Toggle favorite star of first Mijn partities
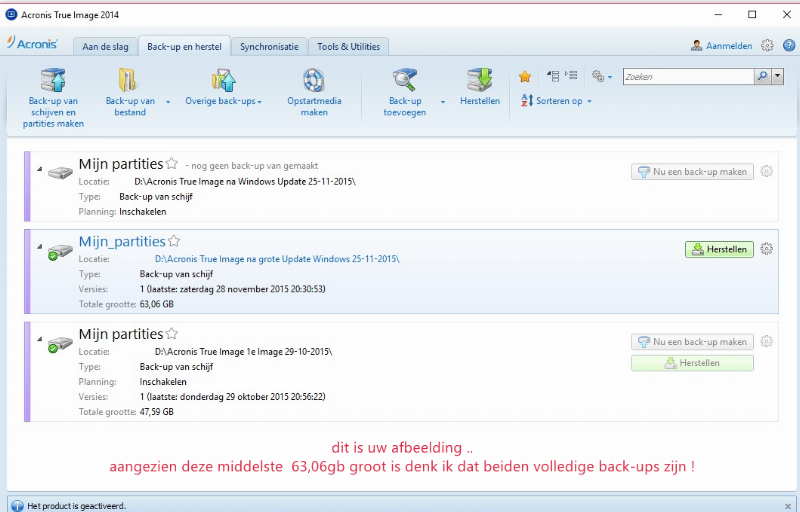Screen dimensions: 800x512 (171, 163)
